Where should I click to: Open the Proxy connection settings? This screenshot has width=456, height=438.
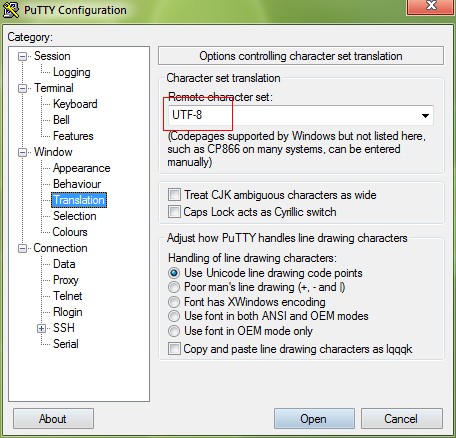(66, 280)
